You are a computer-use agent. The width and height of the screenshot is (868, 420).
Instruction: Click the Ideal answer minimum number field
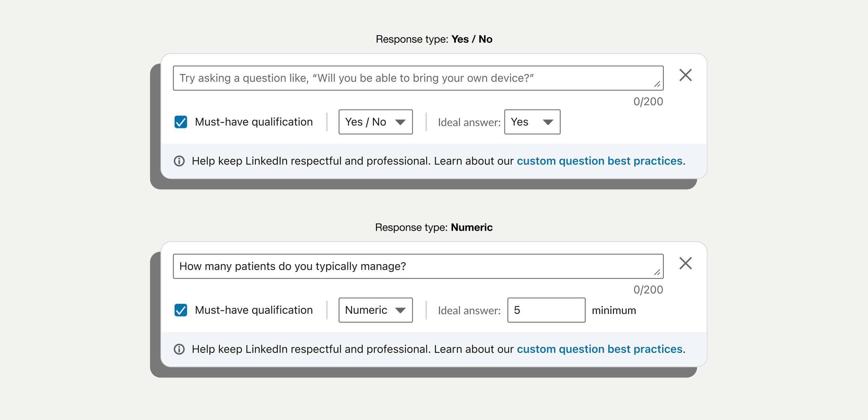pos(546,310)
